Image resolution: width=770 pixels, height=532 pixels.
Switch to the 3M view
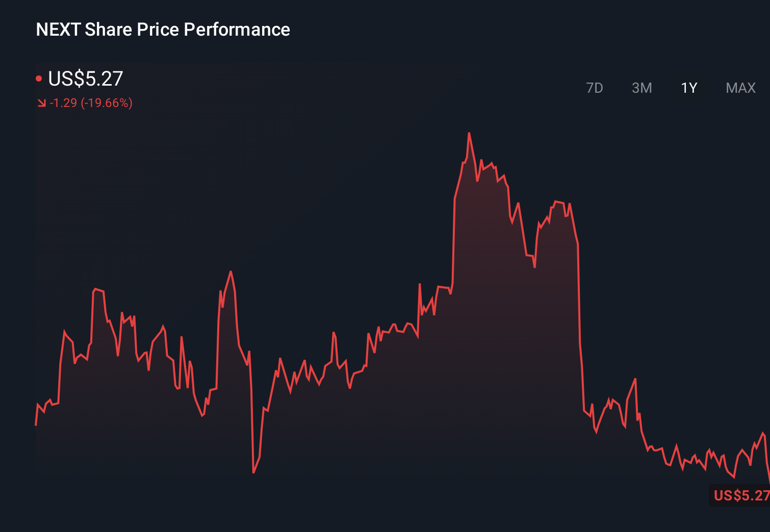tap(642, 88)
